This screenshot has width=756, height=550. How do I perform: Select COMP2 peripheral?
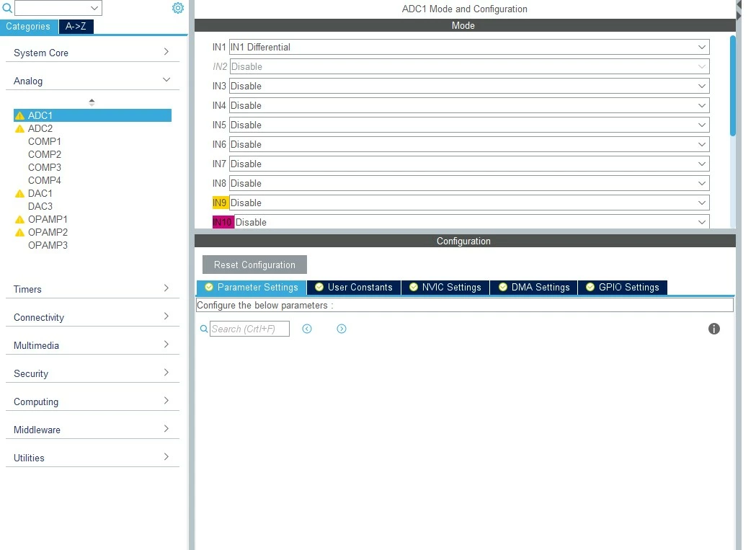pyautogui.click(x=45, y=155)
